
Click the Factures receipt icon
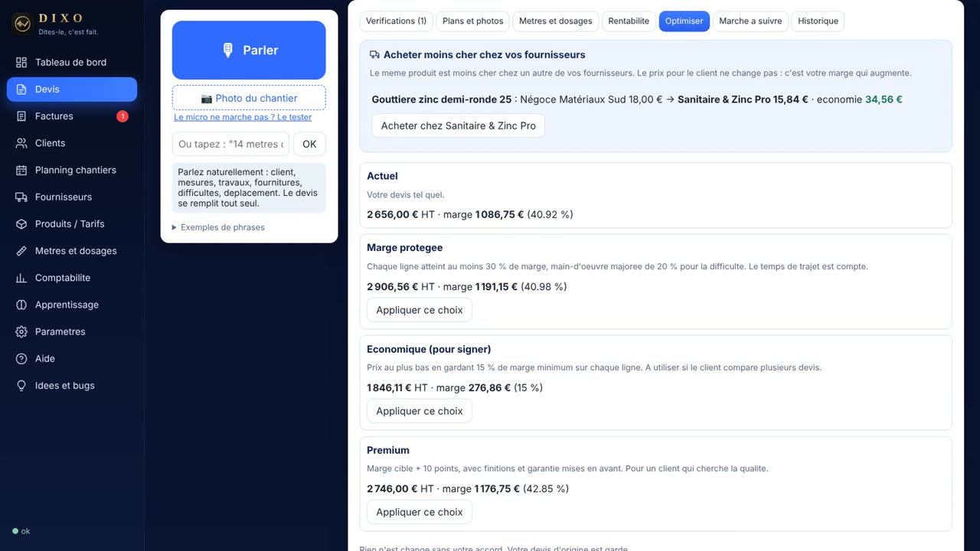[21, 116]
